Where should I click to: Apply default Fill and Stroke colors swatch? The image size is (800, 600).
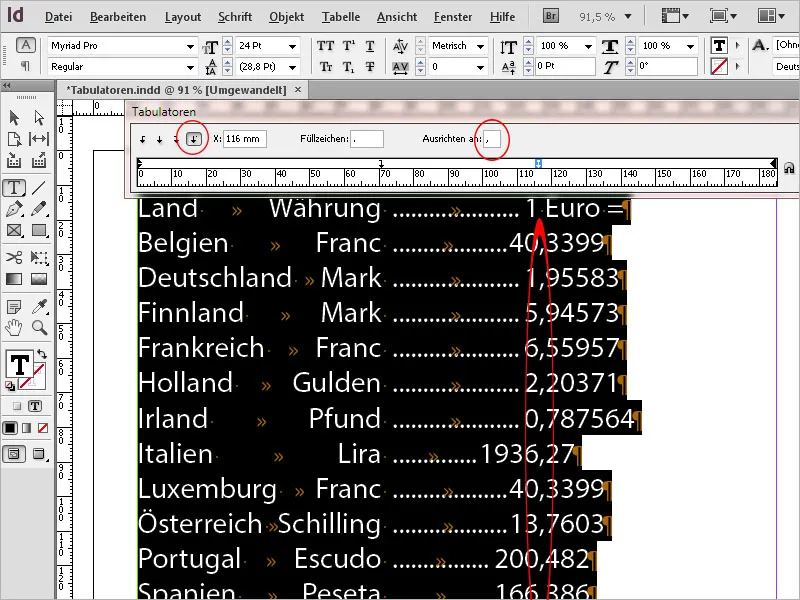[x=8, y=385]
